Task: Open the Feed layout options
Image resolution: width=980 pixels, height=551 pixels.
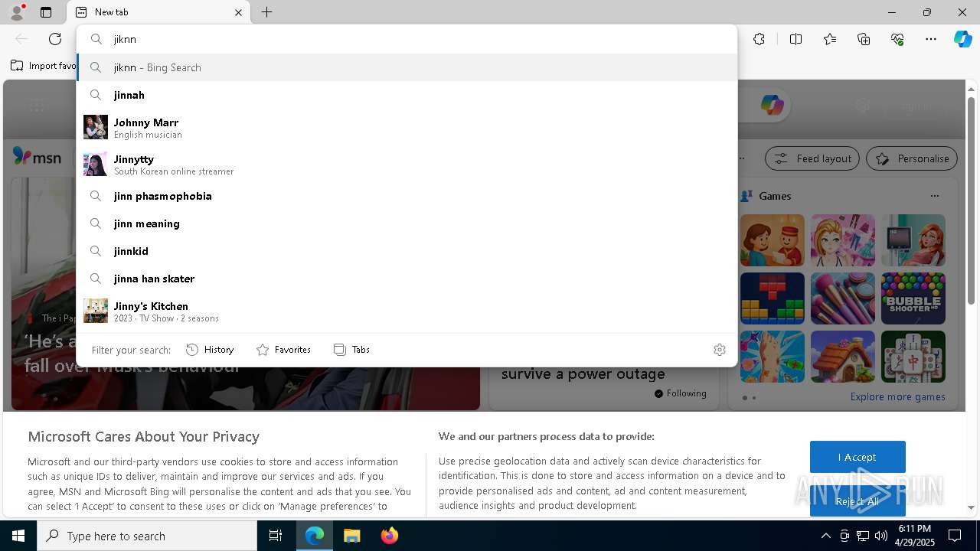Action: tap(812, 158)
